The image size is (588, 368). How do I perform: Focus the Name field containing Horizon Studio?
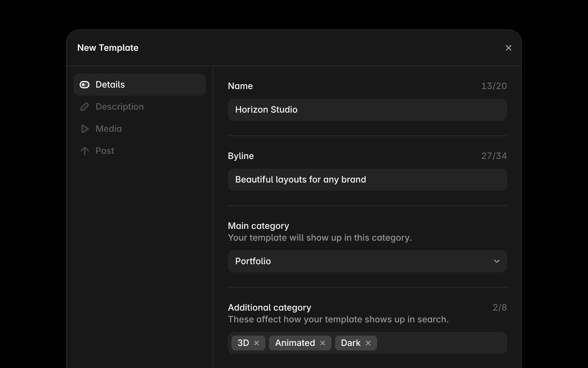(x=367, y=110)
